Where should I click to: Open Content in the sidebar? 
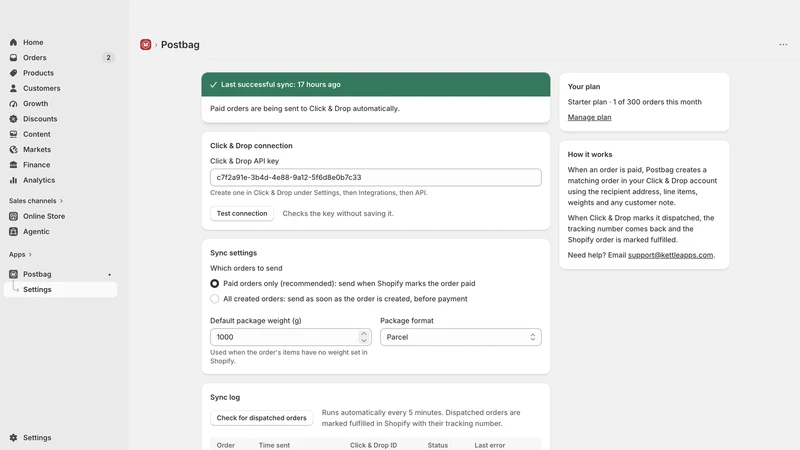[x=37, y=134]
